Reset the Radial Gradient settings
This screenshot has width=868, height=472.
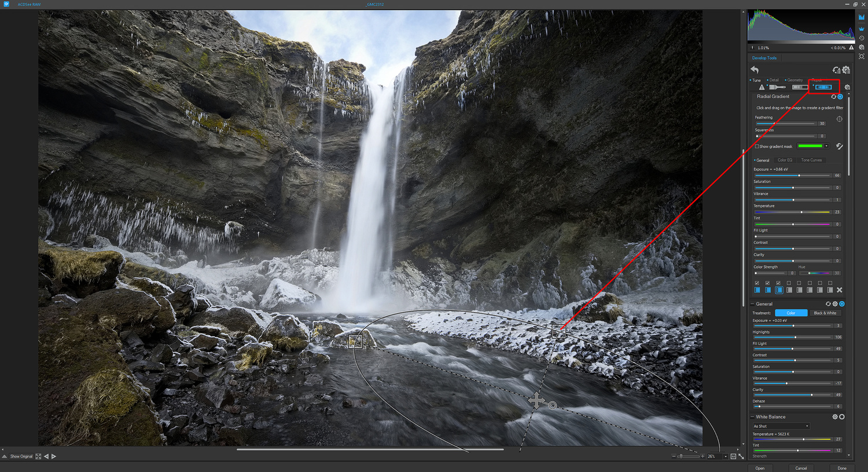tap(833, 97)
